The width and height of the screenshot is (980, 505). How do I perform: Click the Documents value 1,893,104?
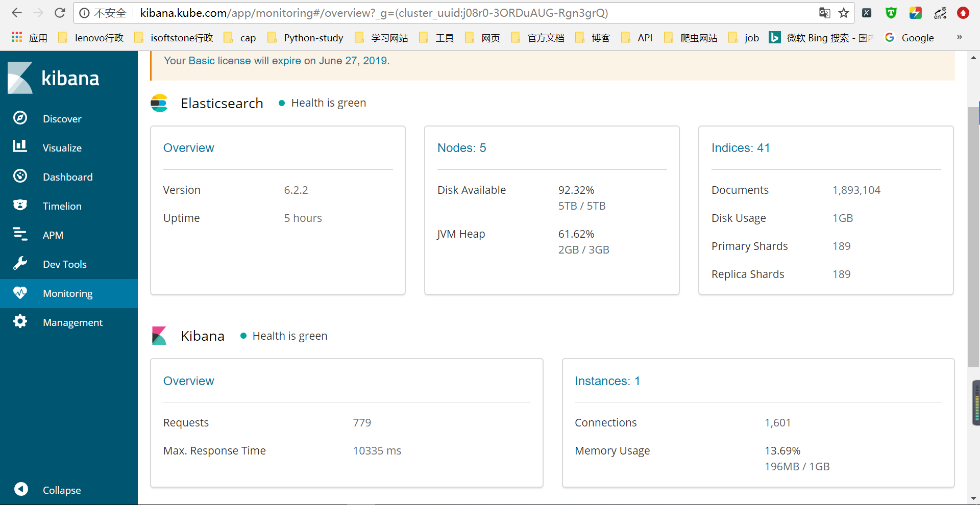pos(856,190)
